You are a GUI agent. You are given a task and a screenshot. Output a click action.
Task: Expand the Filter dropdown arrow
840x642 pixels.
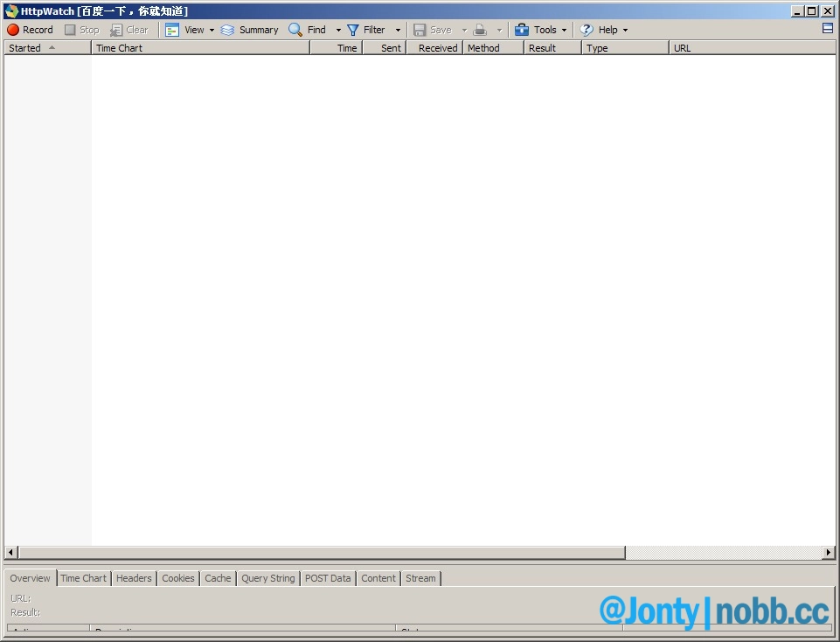(398, 31)
